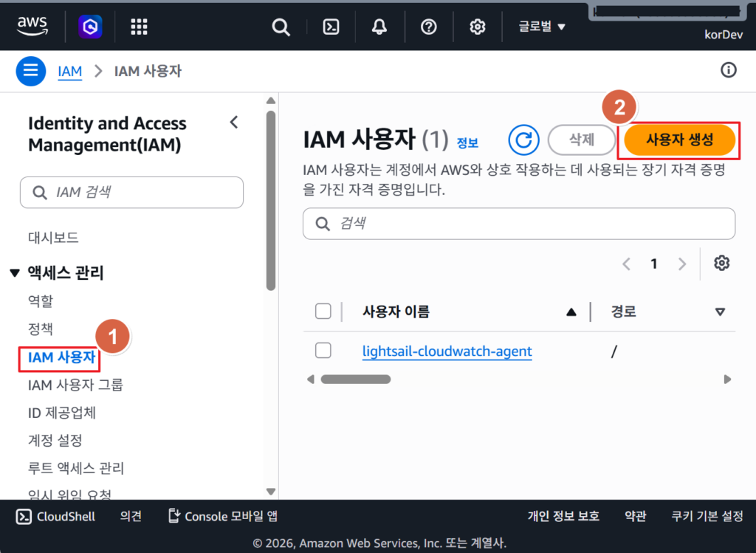Go to next page of users
The width and height of the screenshot is (756, 553).
[x=681, y=264]
